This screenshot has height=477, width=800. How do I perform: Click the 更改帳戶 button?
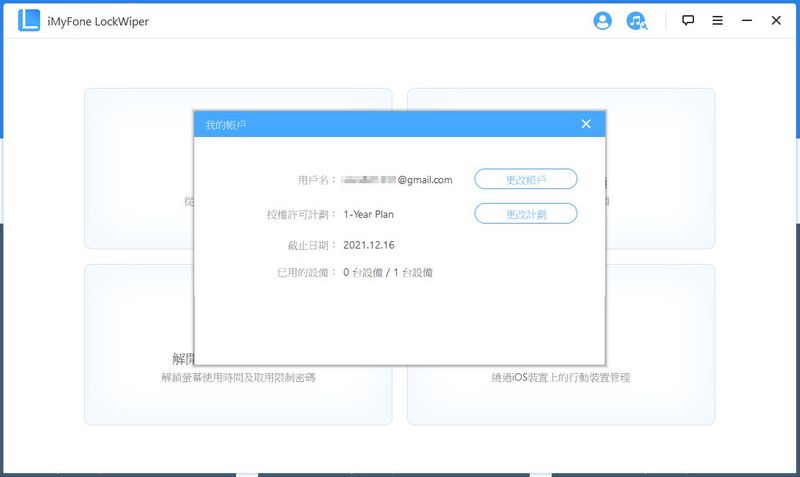pos(526,179)
